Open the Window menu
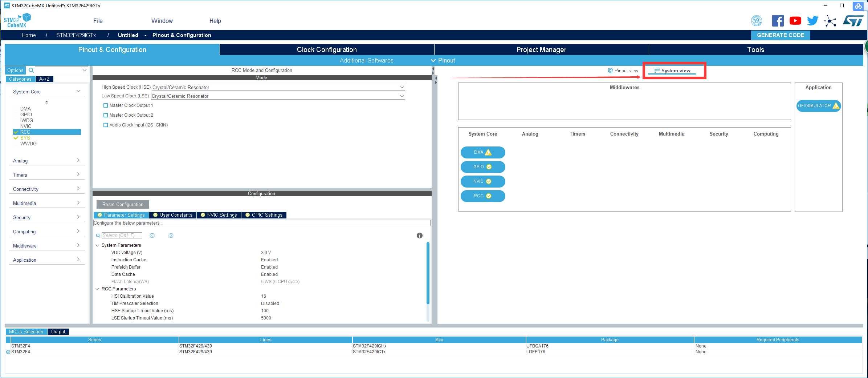The height and width of the screenshot is (378, 868). (x=162, y=21)
